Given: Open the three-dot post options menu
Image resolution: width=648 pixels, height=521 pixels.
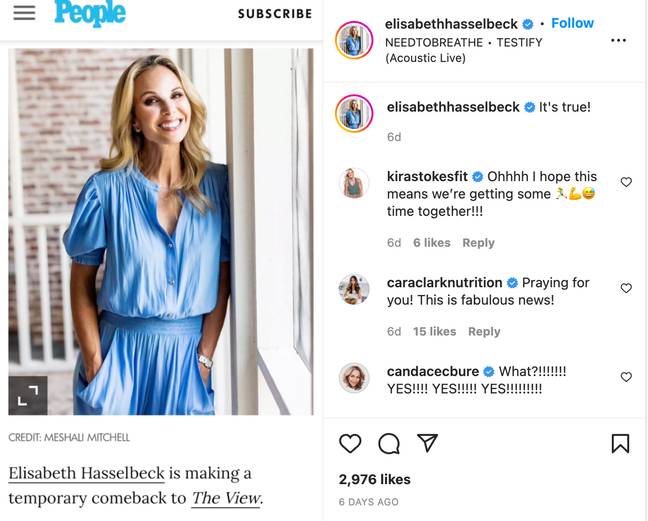Looking at the screenshot, I should click(618, 40).
